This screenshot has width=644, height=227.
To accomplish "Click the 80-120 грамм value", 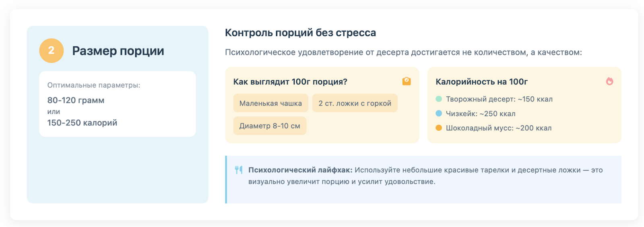I will [x=76, y=100].
